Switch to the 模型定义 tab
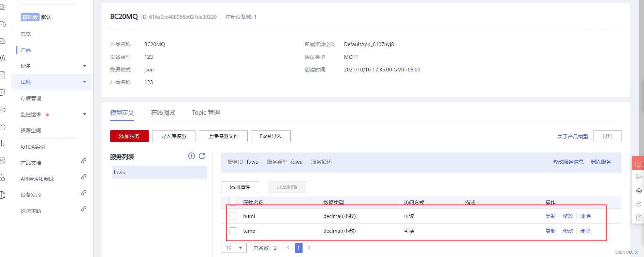644x257 pixels. [x=122, y=113]
